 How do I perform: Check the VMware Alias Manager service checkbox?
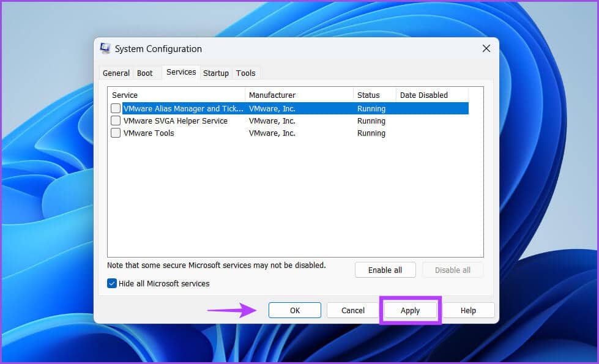coord(116,108)
